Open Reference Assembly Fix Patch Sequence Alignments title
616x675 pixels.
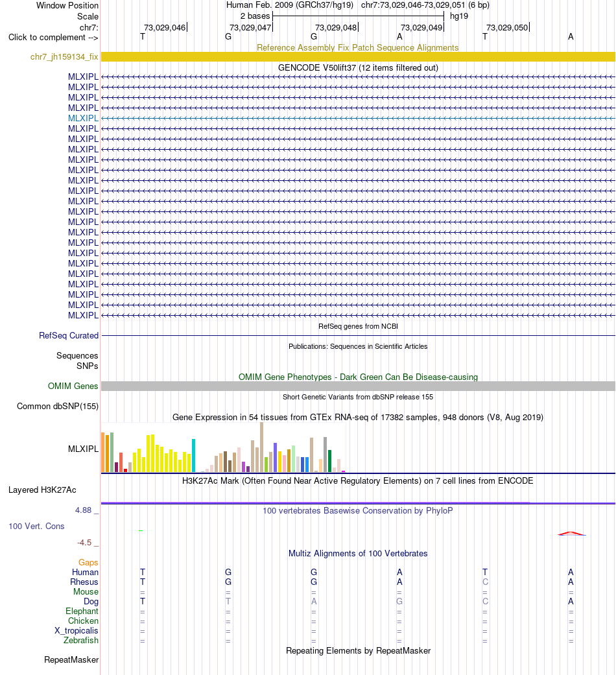pos(358,48)
